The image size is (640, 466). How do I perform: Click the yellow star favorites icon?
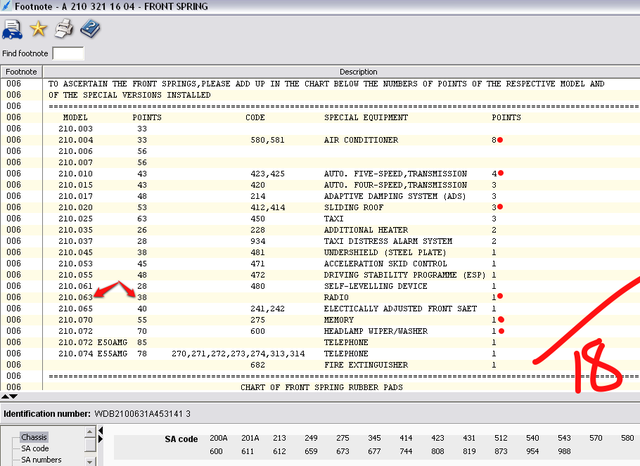click(x=38, y=29)
